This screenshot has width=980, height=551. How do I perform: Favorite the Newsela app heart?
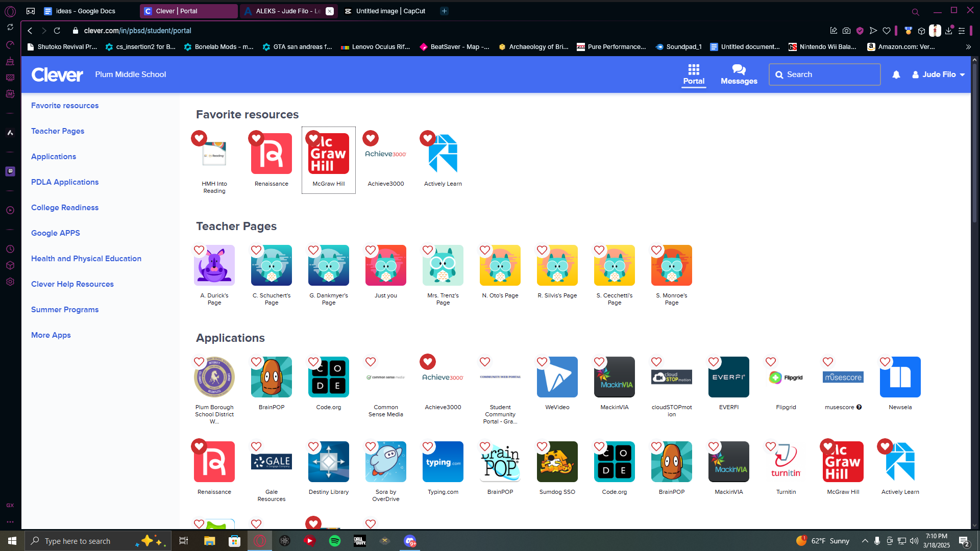click(x=885, y=362)
